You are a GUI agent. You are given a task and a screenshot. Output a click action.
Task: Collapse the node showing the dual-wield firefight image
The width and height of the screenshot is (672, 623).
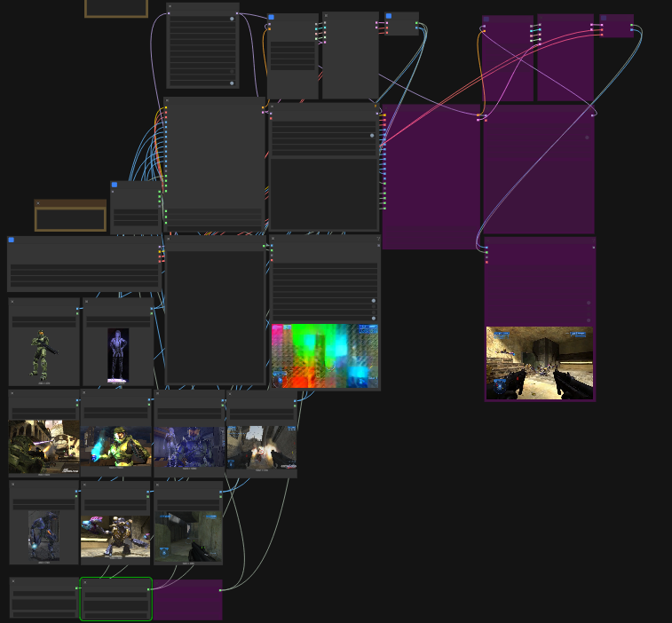(x=230, y=394)
